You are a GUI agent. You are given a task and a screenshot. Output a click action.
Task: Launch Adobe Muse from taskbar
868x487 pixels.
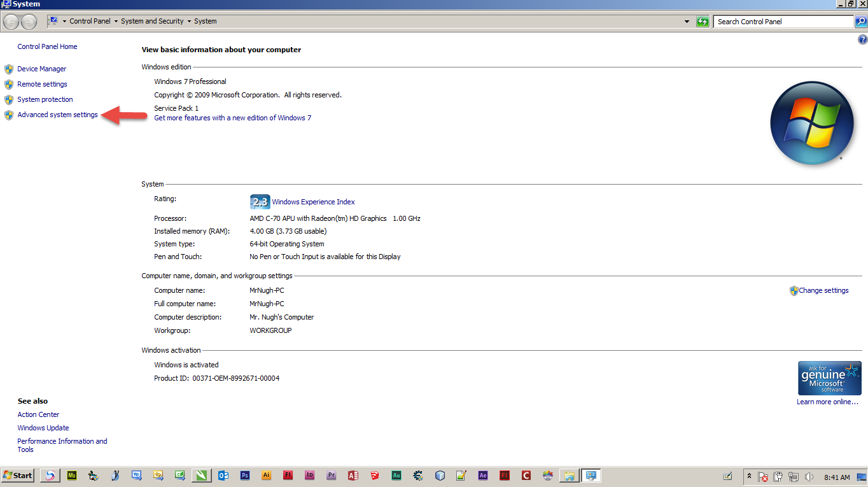pos(72,476)
